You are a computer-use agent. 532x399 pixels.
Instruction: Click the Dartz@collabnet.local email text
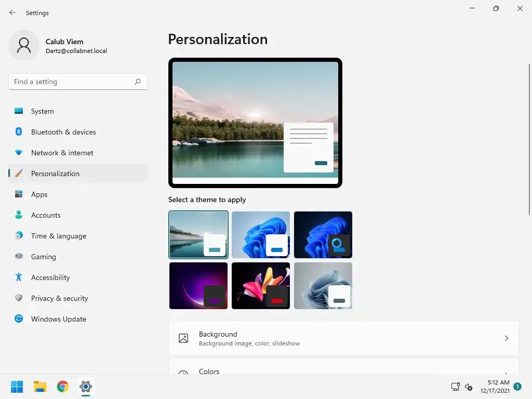76,51
